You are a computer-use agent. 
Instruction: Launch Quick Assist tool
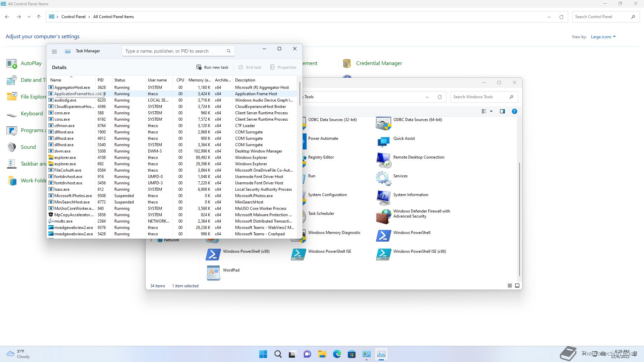(x=396, y=142)
